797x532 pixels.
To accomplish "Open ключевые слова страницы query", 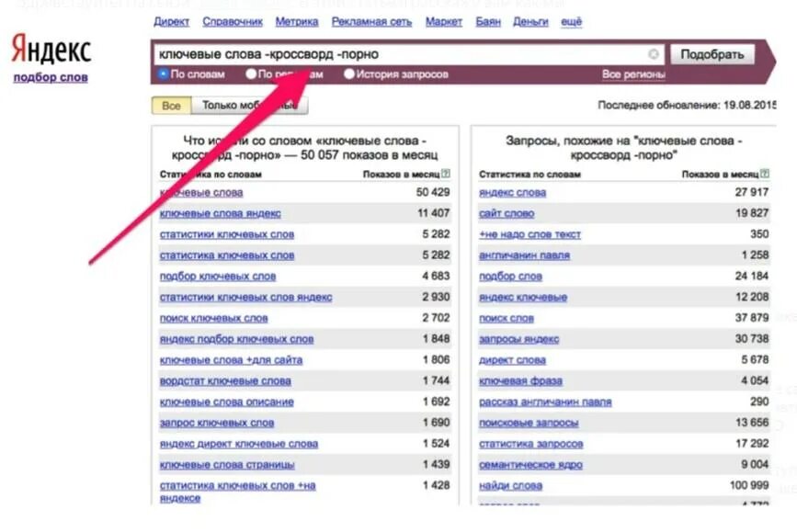I will [227, 464].
